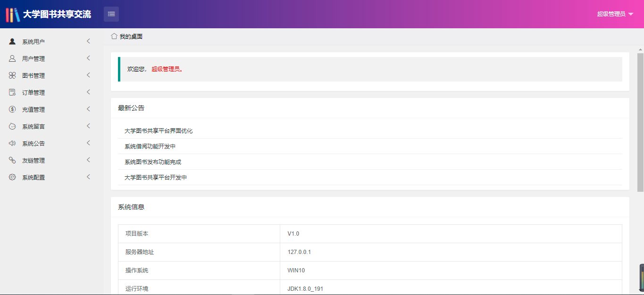Expand the 系统配置 chevron arrow
This screenshot has height=295, width=644.
(x=88, y=177)
